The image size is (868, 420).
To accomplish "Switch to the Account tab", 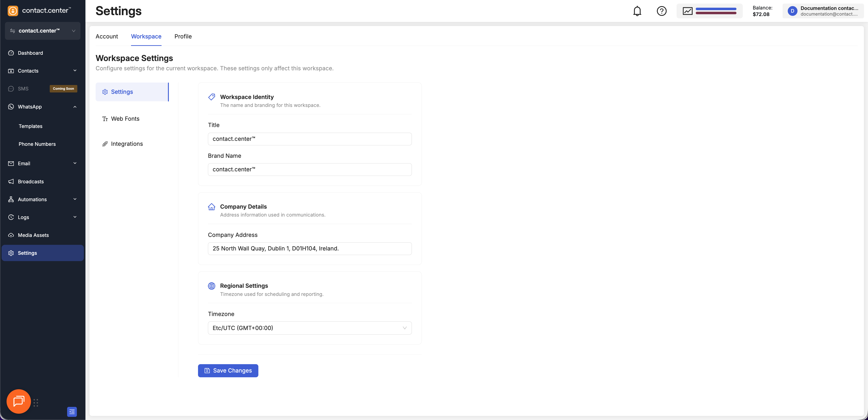I will pos(106,36).
